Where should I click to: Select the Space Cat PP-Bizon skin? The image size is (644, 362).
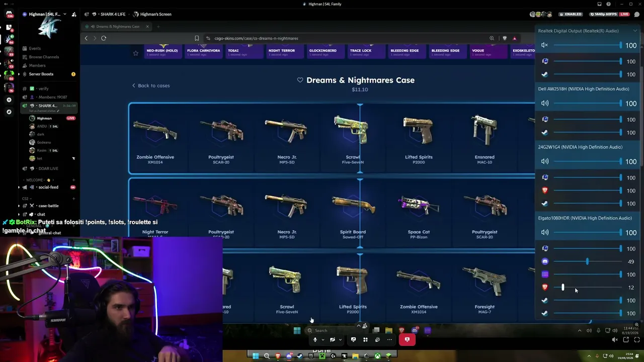pos(419,214)
